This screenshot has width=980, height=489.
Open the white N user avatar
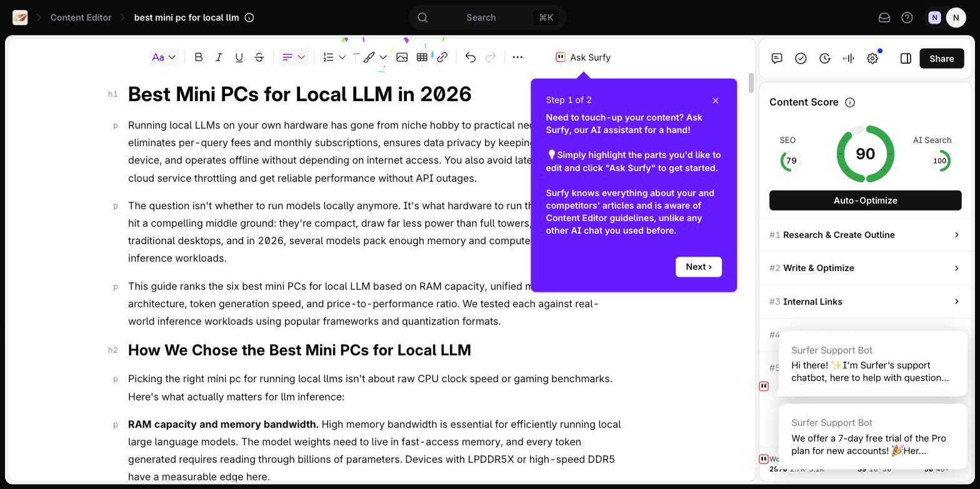(x=956, y=17)
